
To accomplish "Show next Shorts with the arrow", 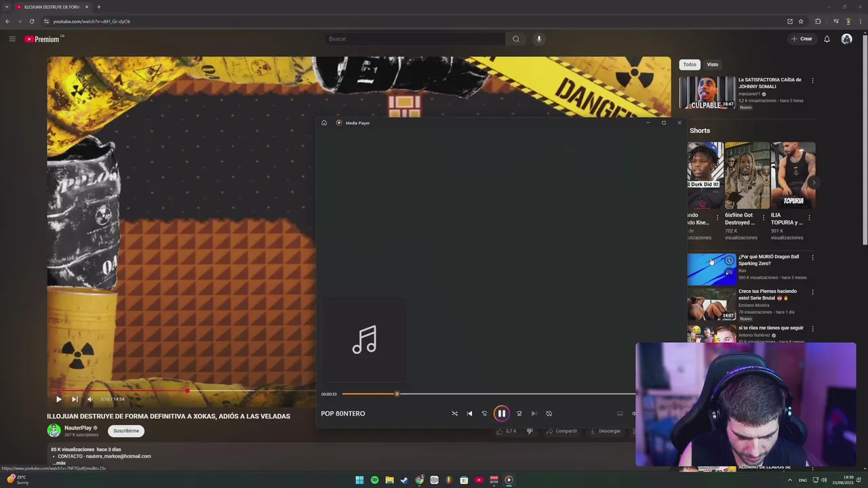I will point(814,183).
